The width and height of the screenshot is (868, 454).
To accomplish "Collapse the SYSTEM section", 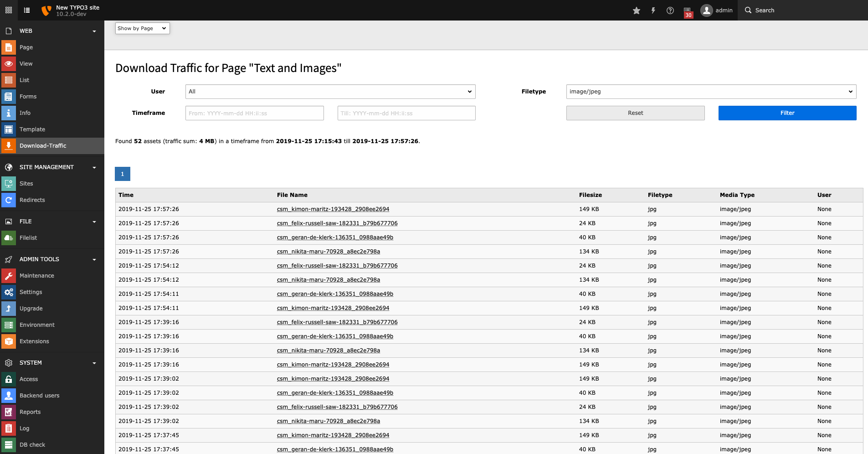I will 94,362.
